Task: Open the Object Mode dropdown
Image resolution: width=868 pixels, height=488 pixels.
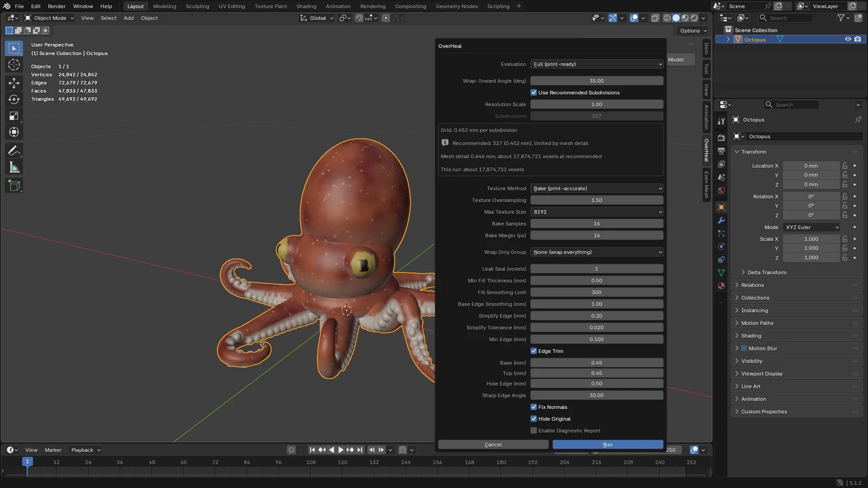Action: (49, 18)
